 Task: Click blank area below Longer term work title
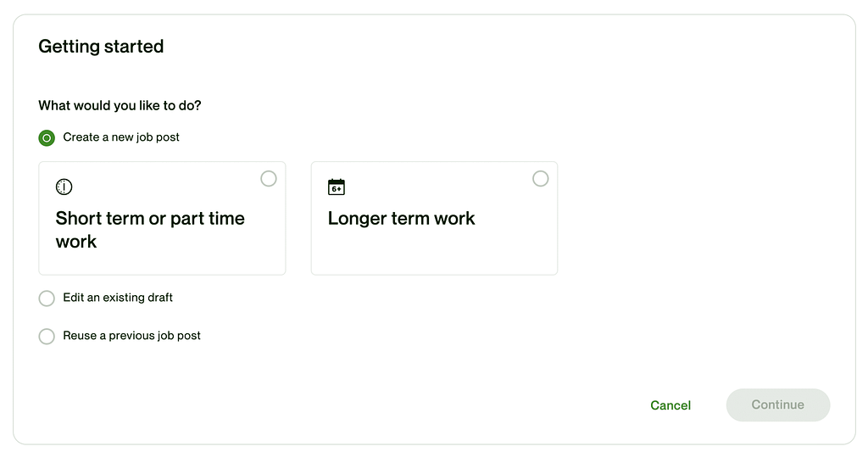[434, 253]
